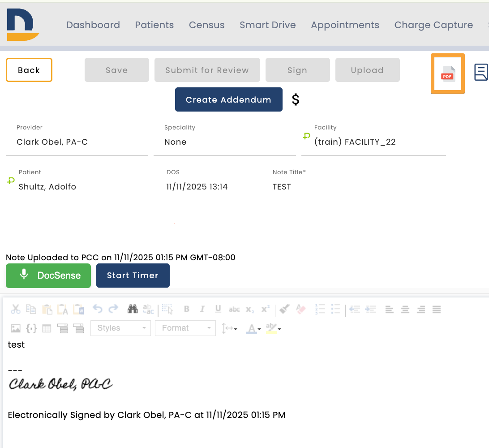Image resolution: width=489 pixels, height=448 pixels.
Task: Undo the last edit in editor
Action: [x=98, y=309]
